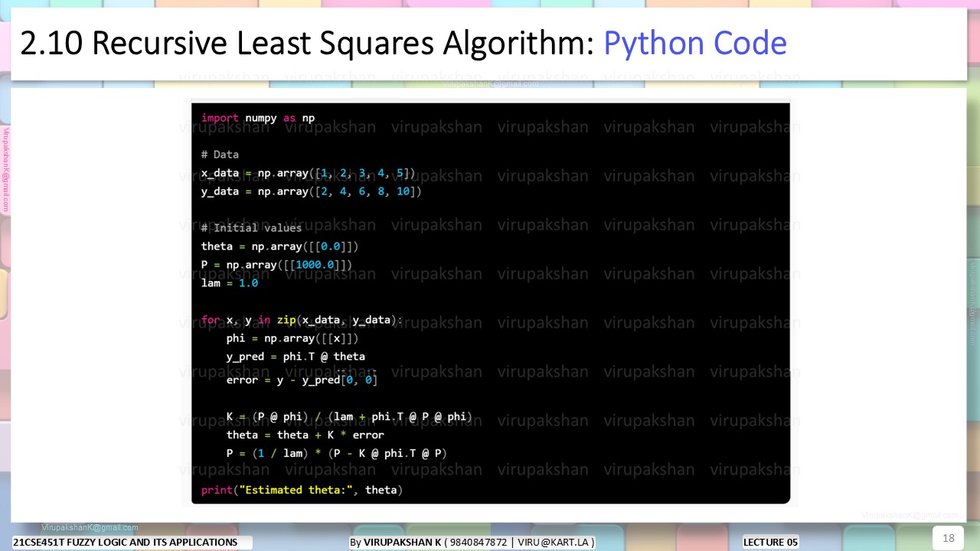Click the 'theta = np.array([[0.0]])' line
Image resolution: width=980 pixels, height=551 pixels.
point(280,246)
